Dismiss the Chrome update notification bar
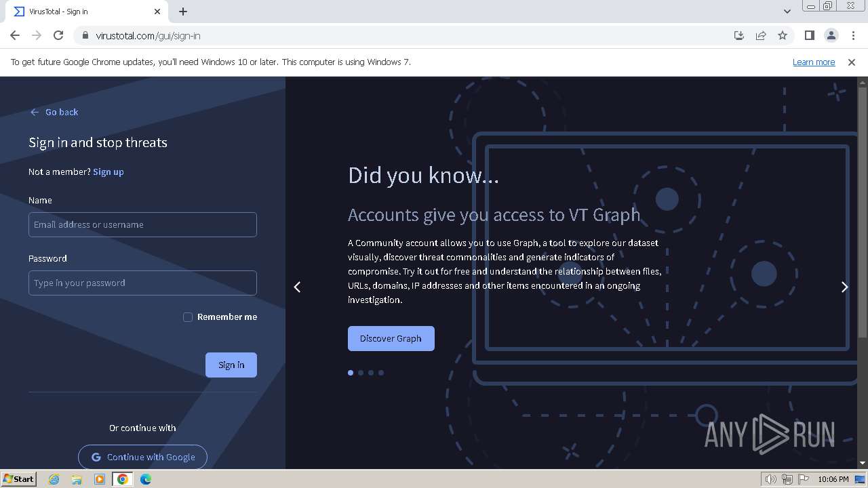 click(852, 62)
